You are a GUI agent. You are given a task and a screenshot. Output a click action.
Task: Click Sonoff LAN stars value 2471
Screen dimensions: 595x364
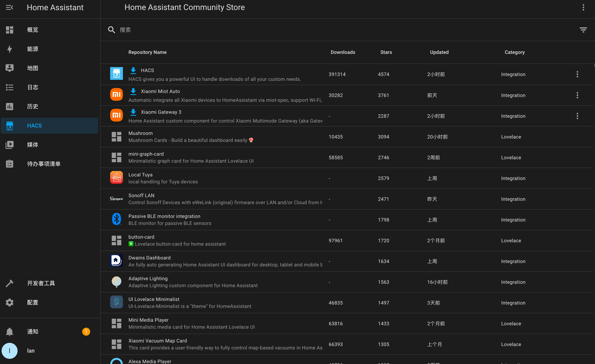[x=383, y=199]
